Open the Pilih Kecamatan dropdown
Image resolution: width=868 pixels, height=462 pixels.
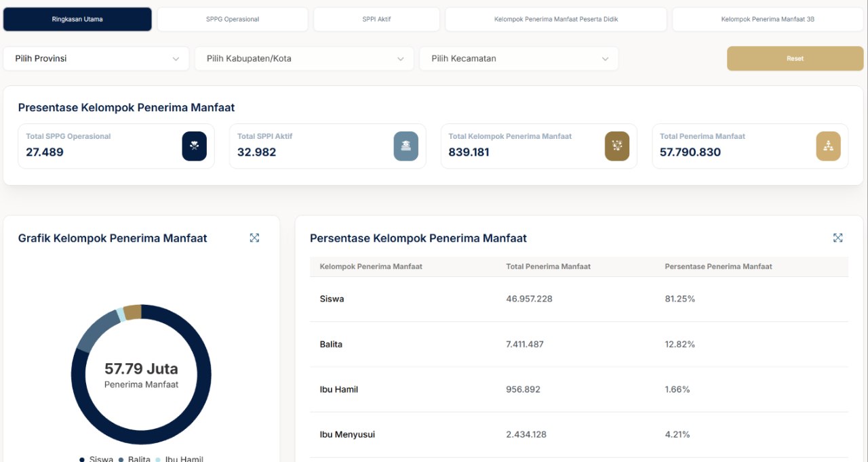click(x=519, y=58)
